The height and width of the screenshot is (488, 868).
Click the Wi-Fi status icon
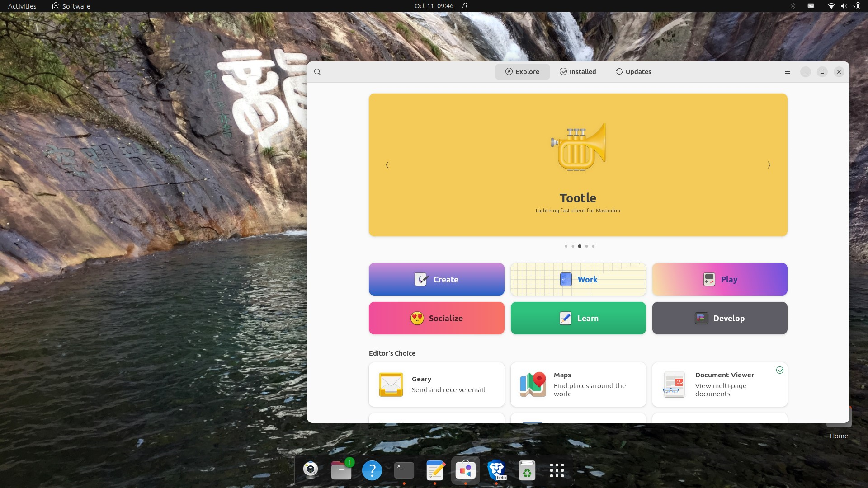(831, 6)
